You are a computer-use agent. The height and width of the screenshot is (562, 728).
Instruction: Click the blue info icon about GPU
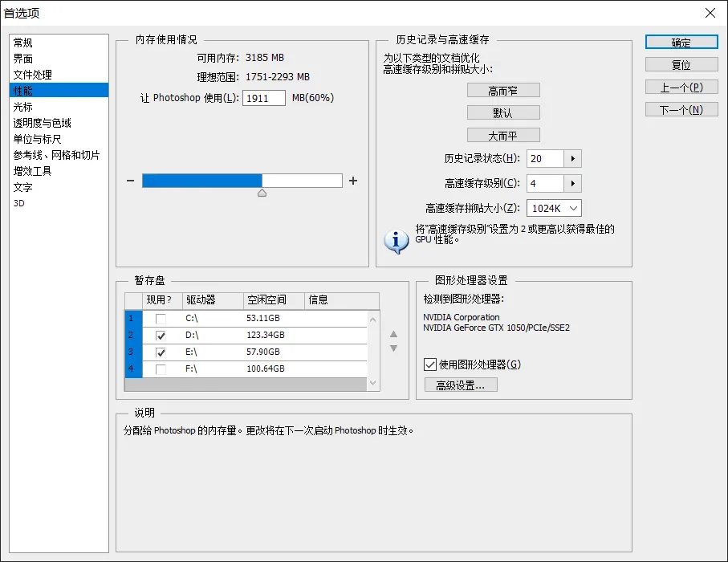pyautogui.click(x=397, y=241)
